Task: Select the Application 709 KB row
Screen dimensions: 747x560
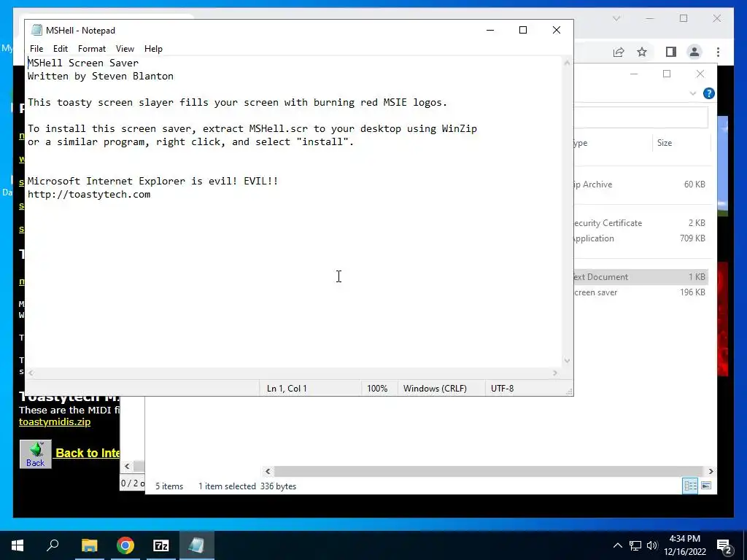Action: click(641, 238)
